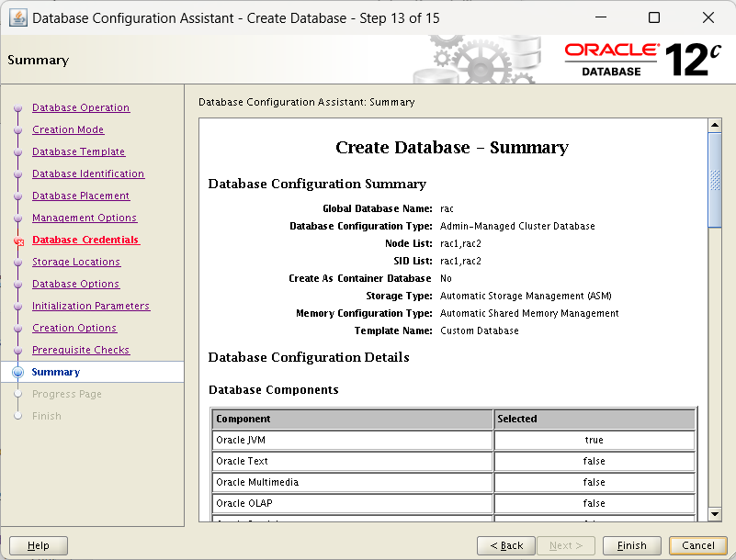This screenshot has height=560, width=736.
Task: Click the 'true' value for Oracle JVM
Action: pyautogui.click(x=594, y=440)
